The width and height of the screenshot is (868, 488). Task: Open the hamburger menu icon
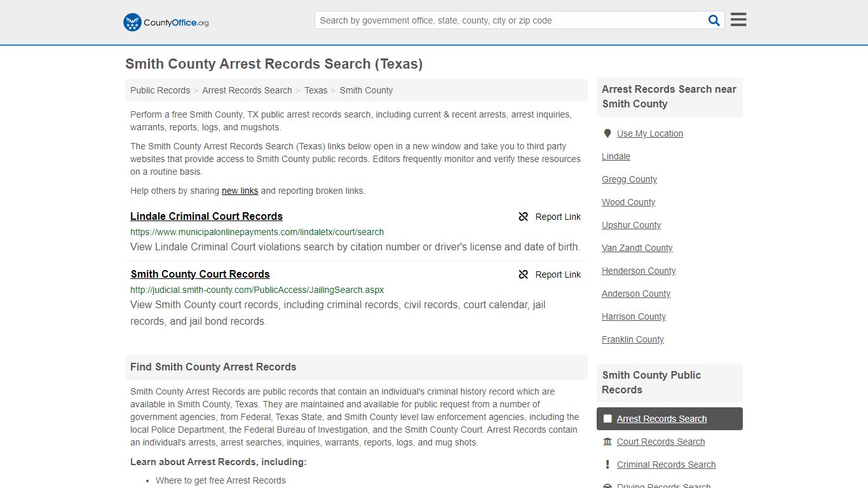(738, 20)
